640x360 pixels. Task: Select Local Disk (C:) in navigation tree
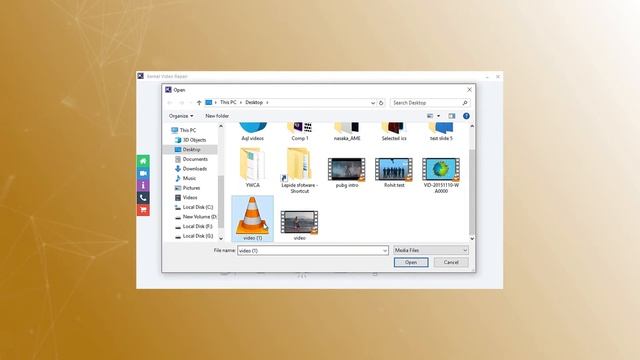pos(198,207)
